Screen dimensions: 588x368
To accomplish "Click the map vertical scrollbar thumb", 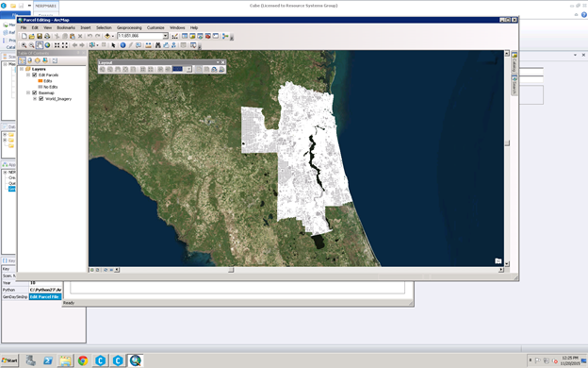I will (x=507, y=143).
